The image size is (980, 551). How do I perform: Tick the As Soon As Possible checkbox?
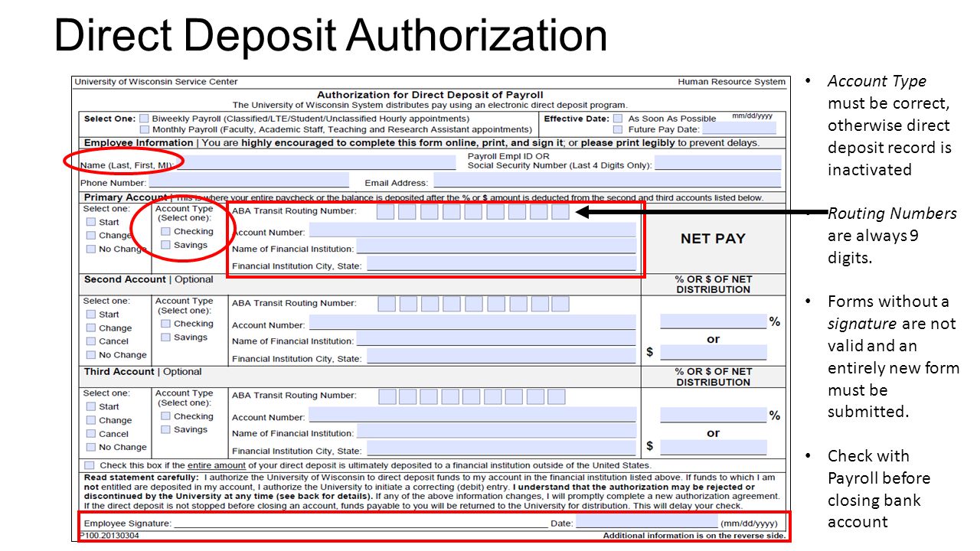point(618,119)
